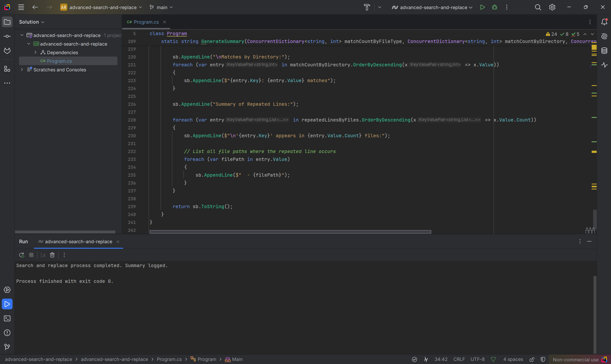Open the main branch dropdown
The image size is (611, 364).
pos(161,7)
